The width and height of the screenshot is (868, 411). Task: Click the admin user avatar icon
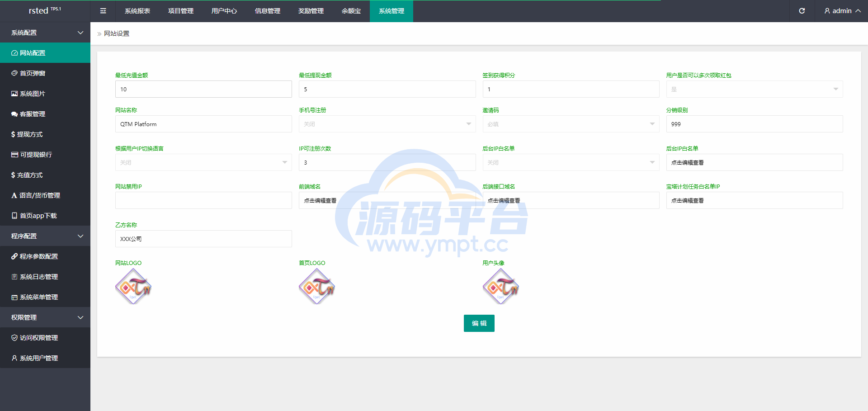827,11
